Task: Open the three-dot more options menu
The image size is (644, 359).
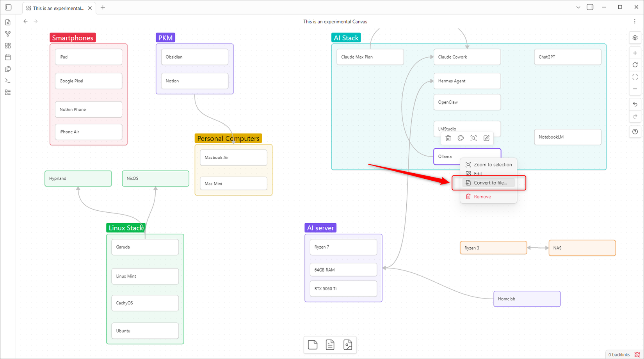Action: tap(635, 21)
